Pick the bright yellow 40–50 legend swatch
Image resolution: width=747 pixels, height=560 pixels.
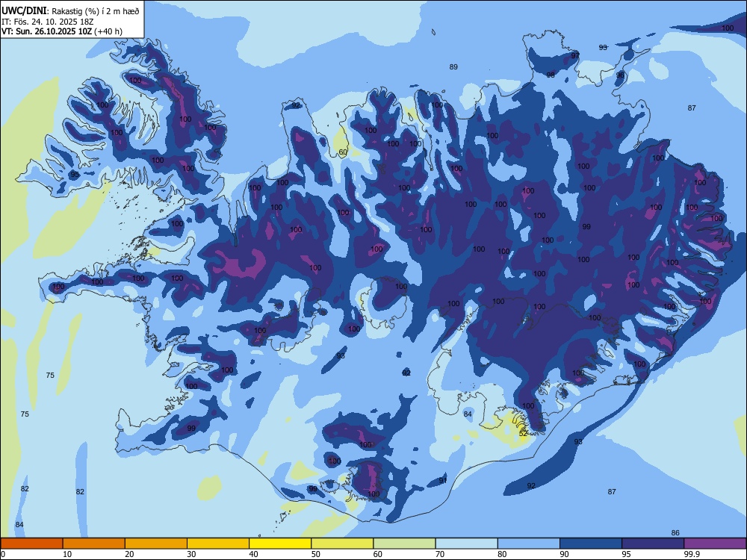[280, 544]
